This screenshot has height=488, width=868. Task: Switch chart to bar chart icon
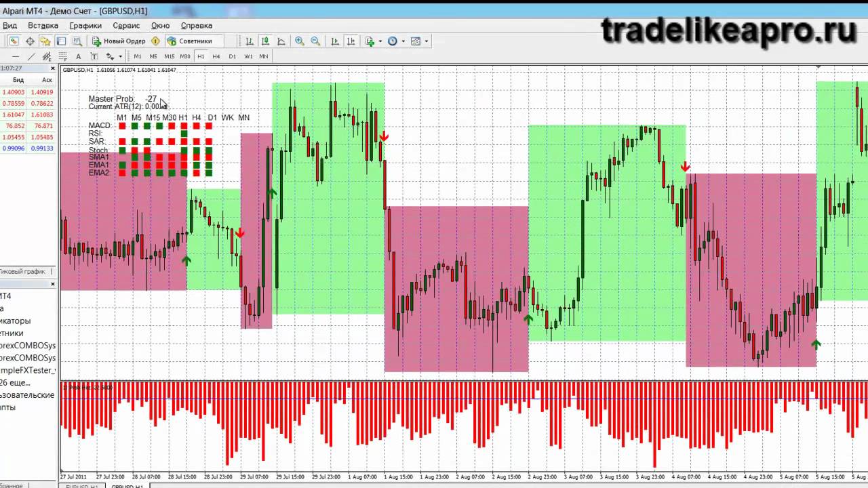pyautogui.click(x=250, y=41)
